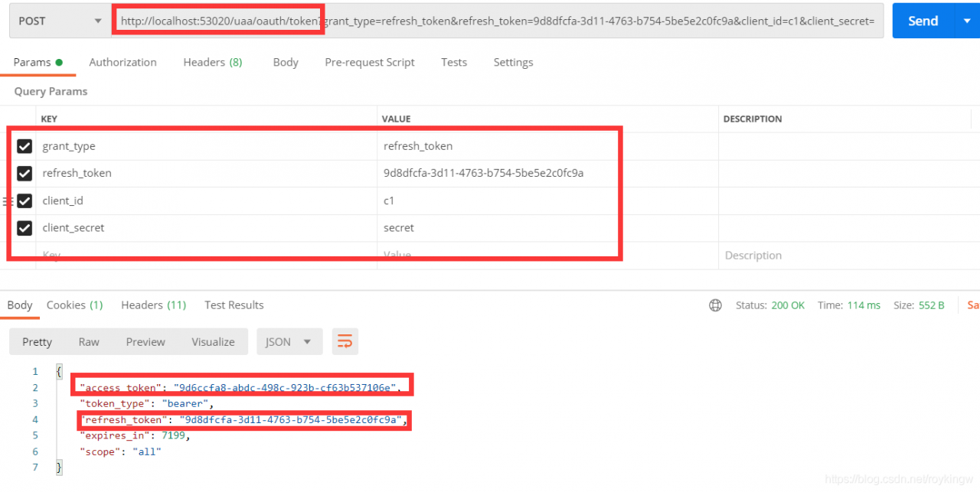Uncheck the client_id parameter checkbox
The height and width of the screenshot is (492, 980).
(24, 200)
